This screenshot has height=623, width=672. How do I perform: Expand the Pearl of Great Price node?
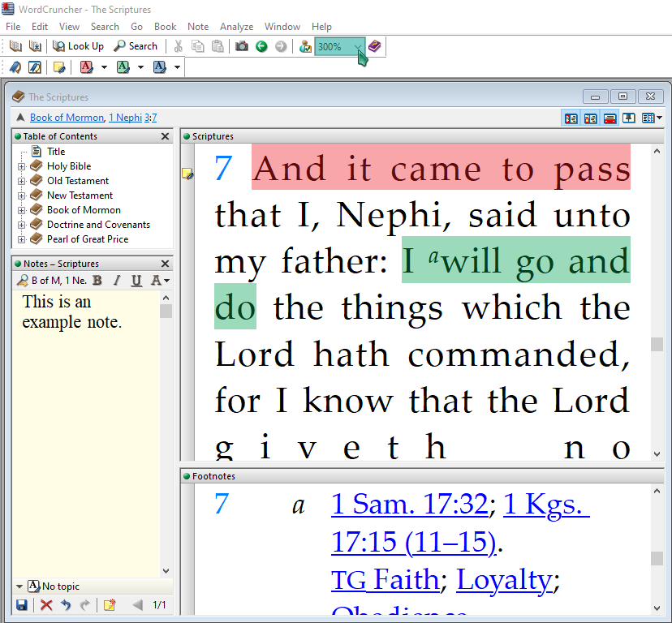point(21,239)
